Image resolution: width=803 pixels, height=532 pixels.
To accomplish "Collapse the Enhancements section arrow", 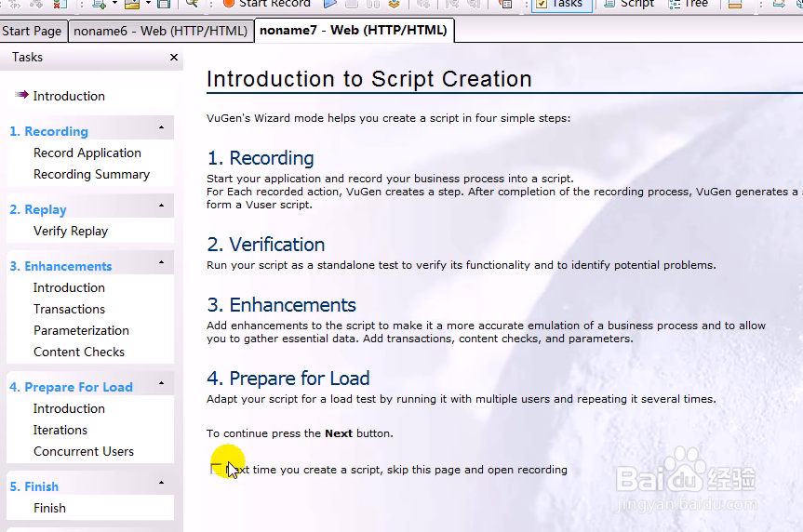I will 161,262.
